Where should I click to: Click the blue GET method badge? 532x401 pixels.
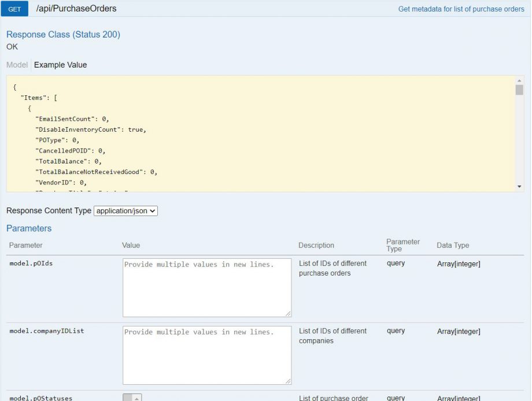coord(14,9)
